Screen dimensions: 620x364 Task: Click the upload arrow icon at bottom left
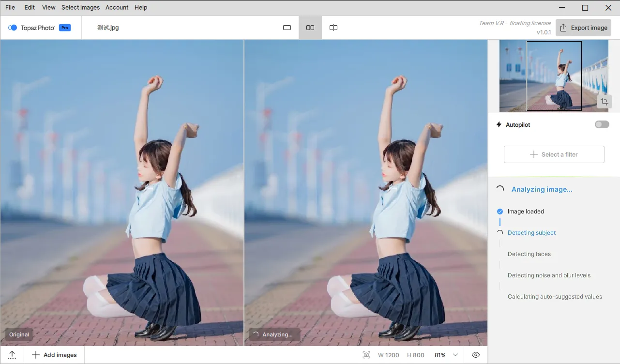pos(13,355)
